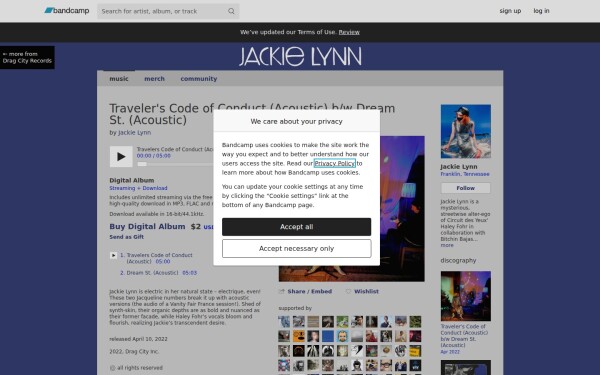600x375 pixels.
Task: Click the Franklin, Tennessee location text
Action: (x=465, y=174)
